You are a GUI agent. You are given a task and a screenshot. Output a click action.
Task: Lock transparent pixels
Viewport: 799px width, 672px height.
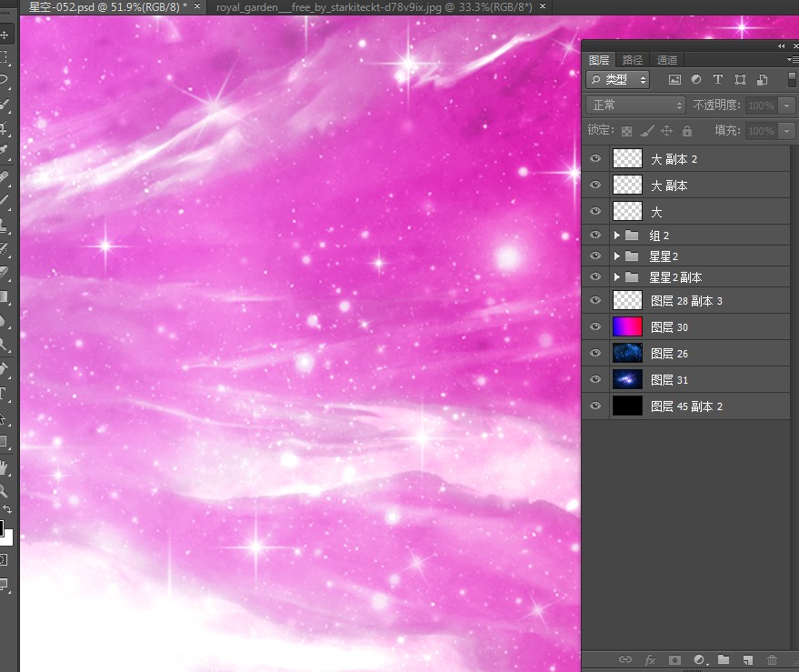tap(627, 131)
